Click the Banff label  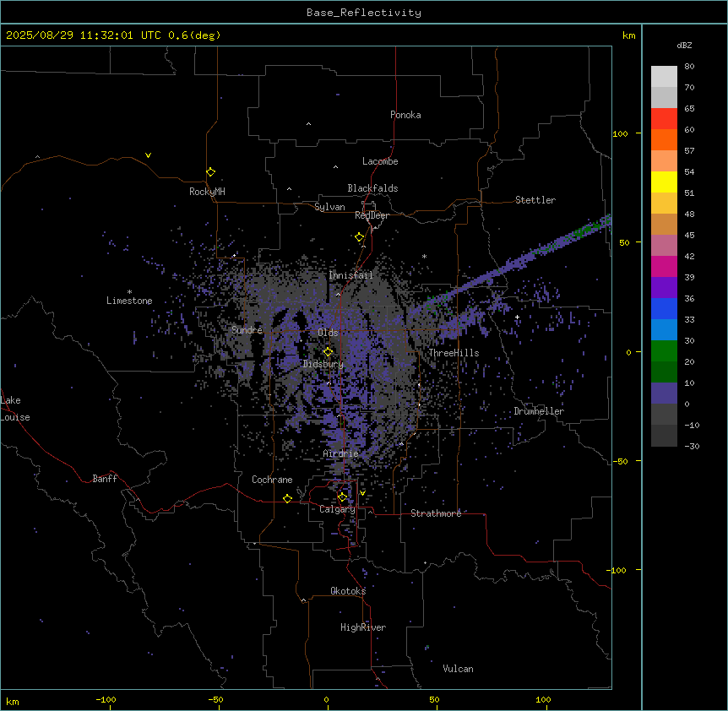click(105, 479)
